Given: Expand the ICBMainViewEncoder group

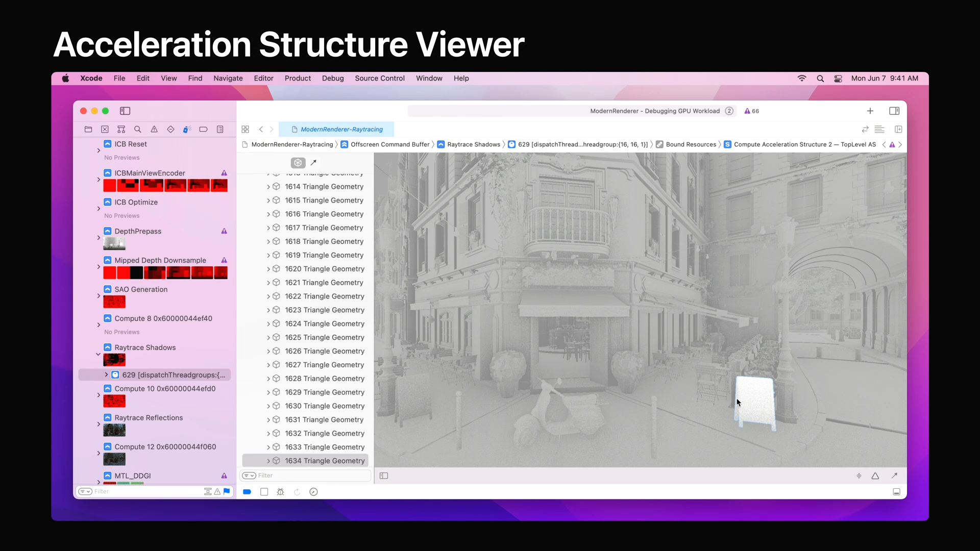Looking at the screenshot, I should [x=98, y=180].
